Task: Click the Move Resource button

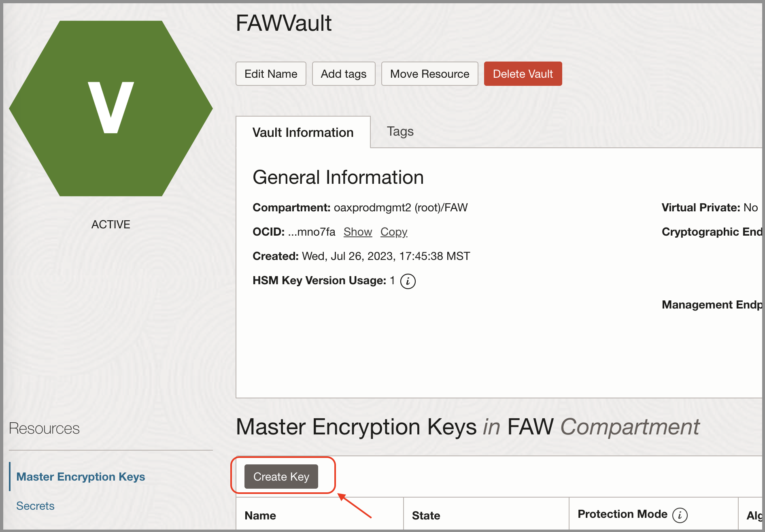Action: 429,74
